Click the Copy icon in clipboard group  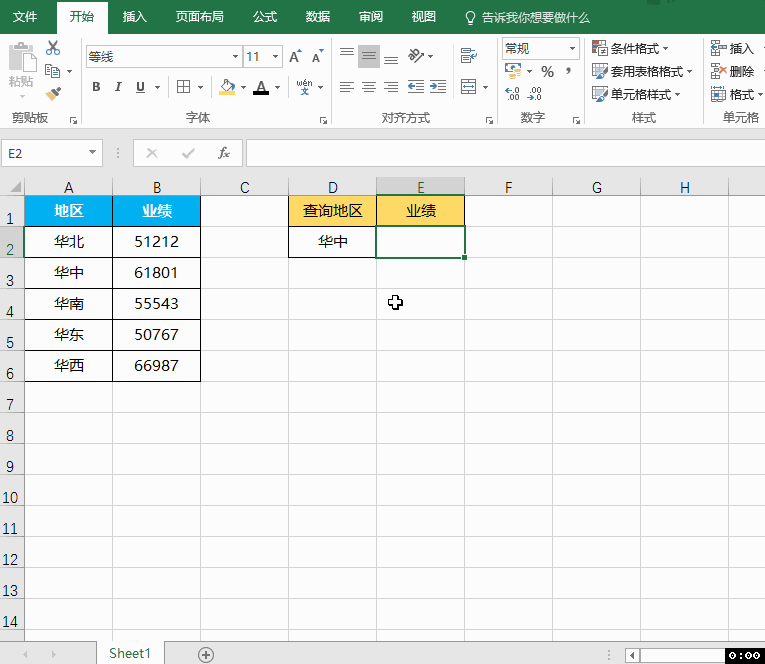(53, 71)
